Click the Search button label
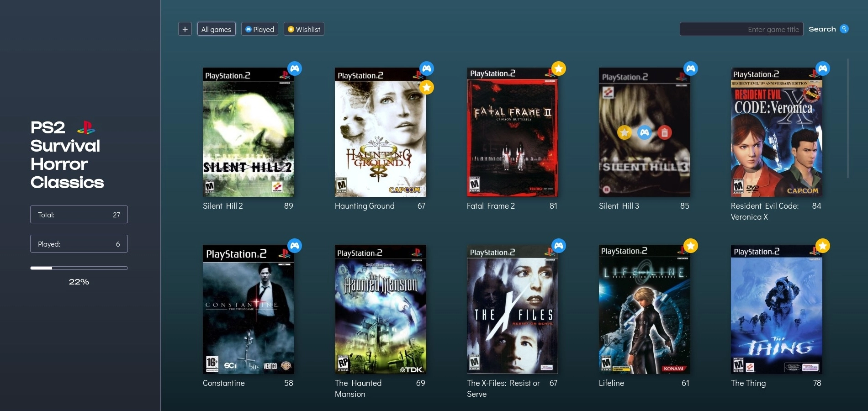 [822, 29]
